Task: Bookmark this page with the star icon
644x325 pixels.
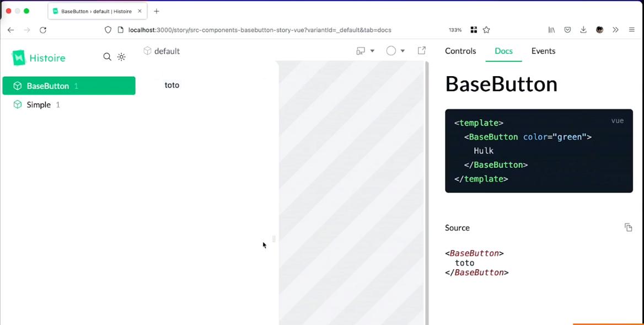Action: [x=486, y=30]
